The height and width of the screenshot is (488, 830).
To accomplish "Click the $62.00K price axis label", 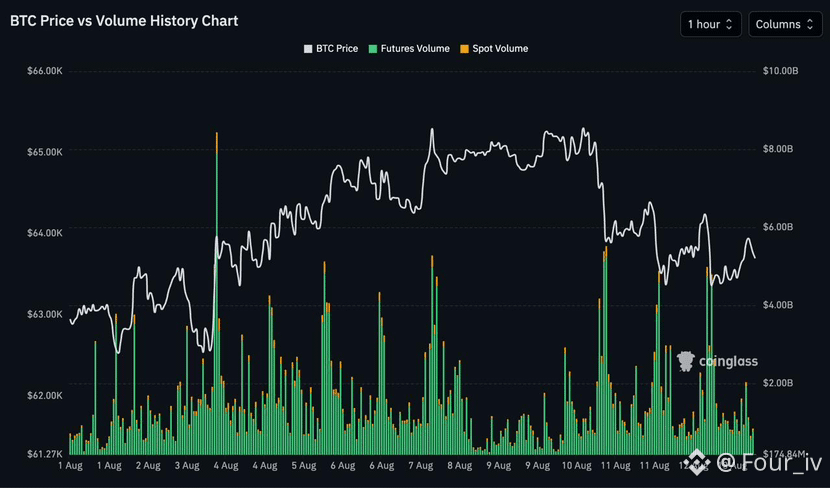I will [45, 395].
